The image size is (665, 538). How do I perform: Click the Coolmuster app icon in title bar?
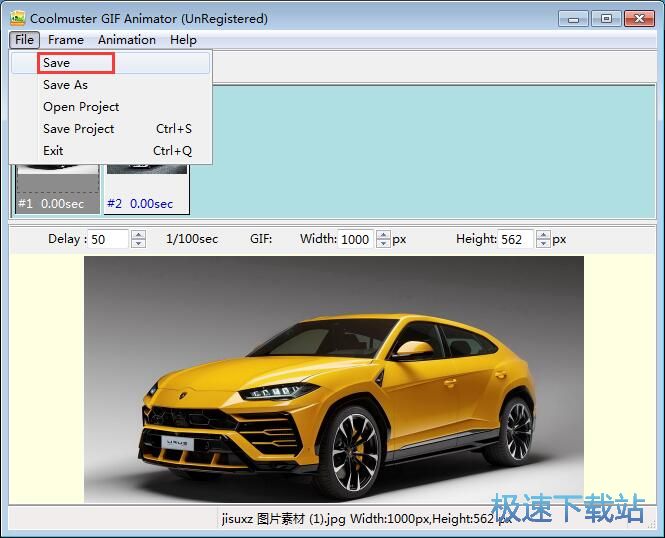point(17,18)
